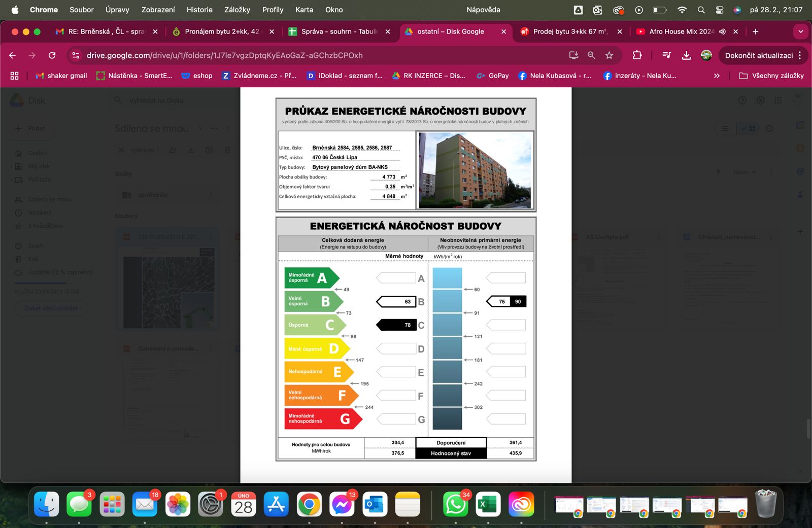The height and width of the screenshot is (528, 812).
Task: Open the Všechny záložky bookmarks folder
Action: click(x=771, y=76)
